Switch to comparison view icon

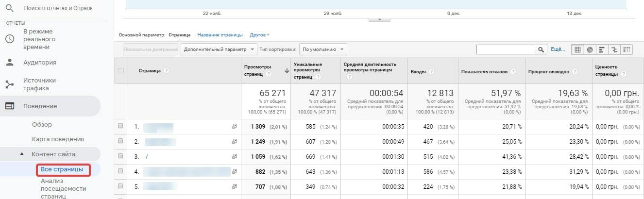pos(615,50)
